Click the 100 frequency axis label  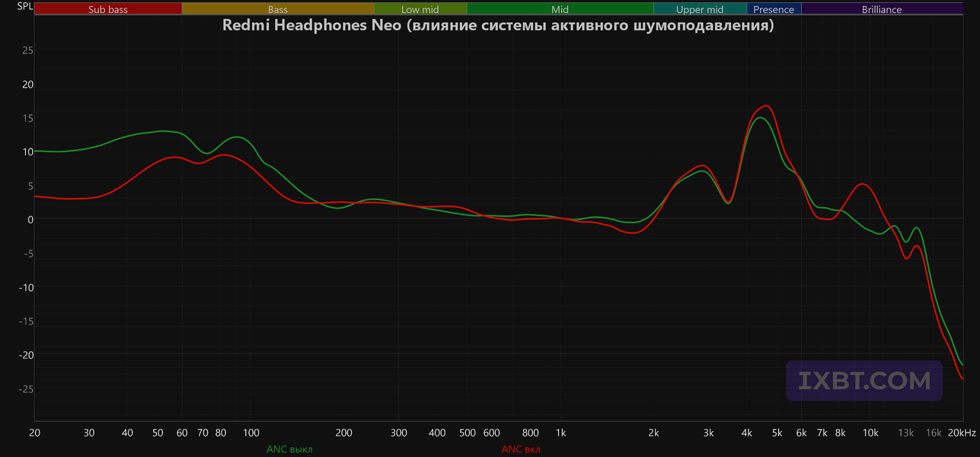click(x=251, y=433)
